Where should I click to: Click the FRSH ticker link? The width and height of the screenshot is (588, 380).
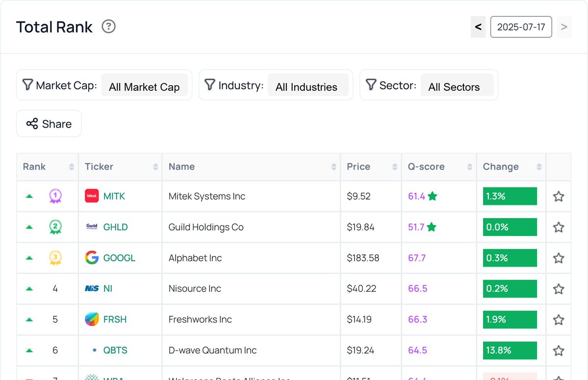[x=115, y=319]
